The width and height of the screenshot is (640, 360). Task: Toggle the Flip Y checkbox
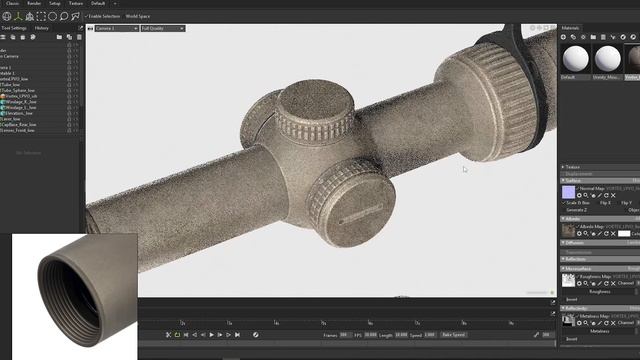(618, 202)
